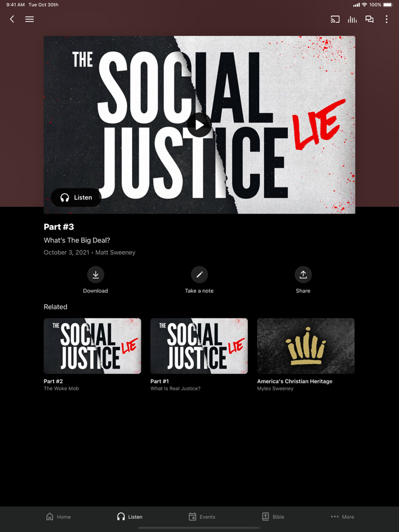Go to the Events tab
The image size is (399, 532).
(x=202, y=517)
